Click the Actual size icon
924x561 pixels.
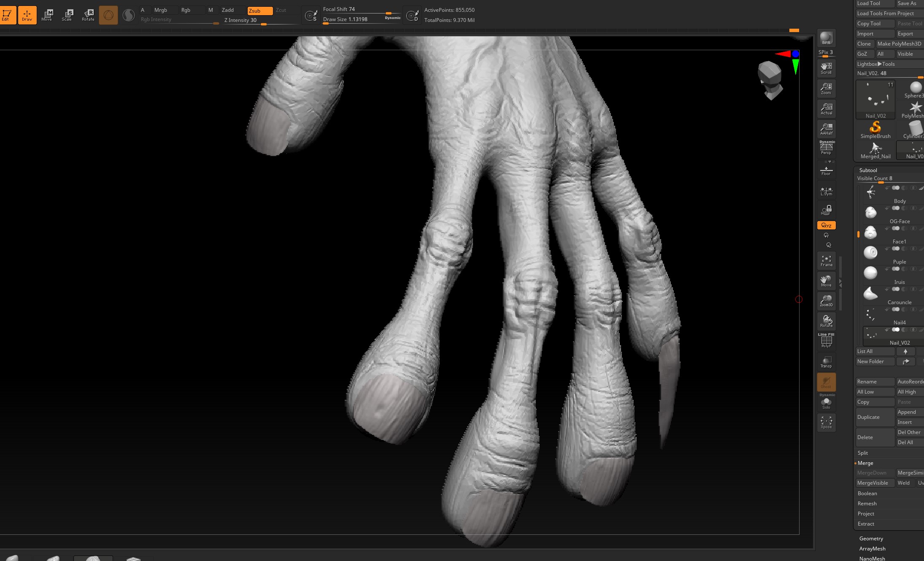826,109
